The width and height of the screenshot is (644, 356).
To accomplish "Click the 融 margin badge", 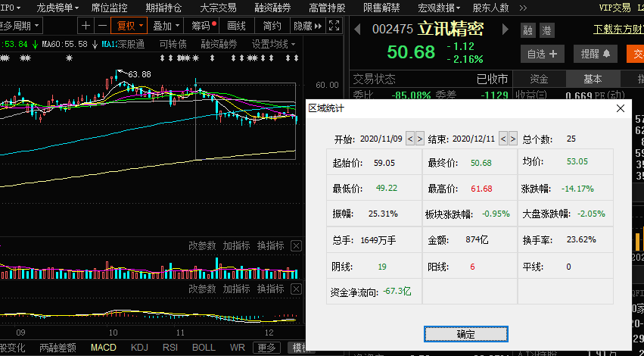I will (528, 30).
